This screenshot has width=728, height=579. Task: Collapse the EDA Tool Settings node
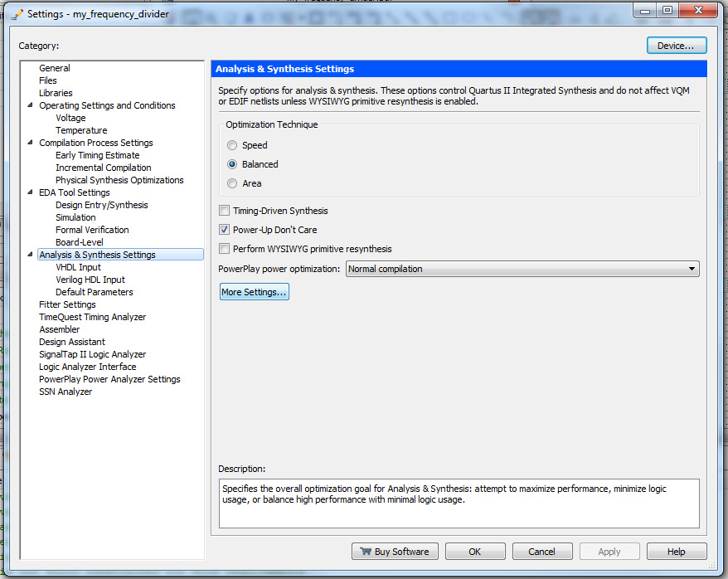pyautogui.click(x=30, y=192)
